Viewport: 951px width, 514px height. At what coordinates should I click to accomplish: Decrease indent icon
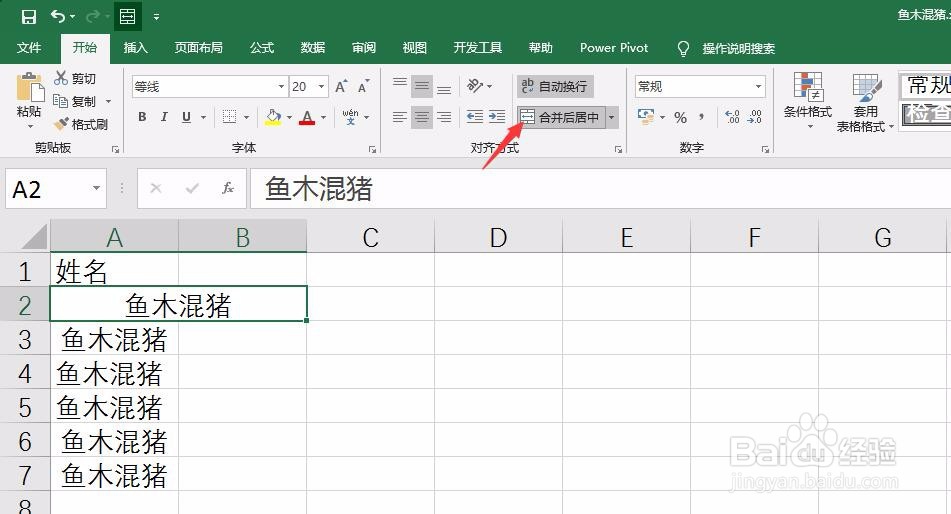[x=475, y=117]
